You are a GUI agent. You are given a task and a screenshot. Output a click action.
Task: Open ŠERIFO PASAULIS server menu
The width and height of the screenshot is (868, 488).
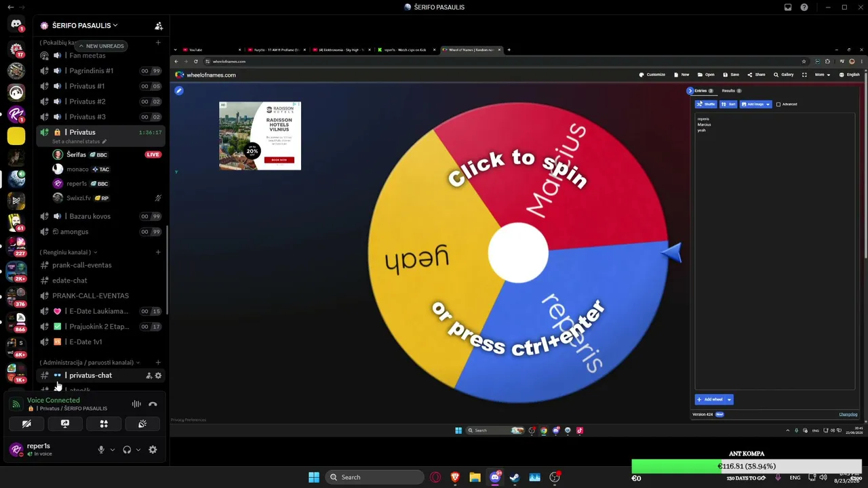pyautogui.click(x=85, y=26)
